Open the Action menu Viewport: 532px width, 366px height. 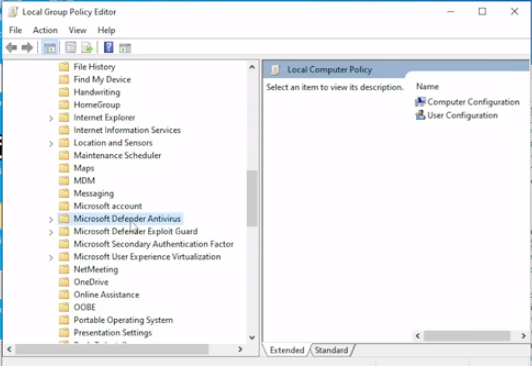point(45,30)
